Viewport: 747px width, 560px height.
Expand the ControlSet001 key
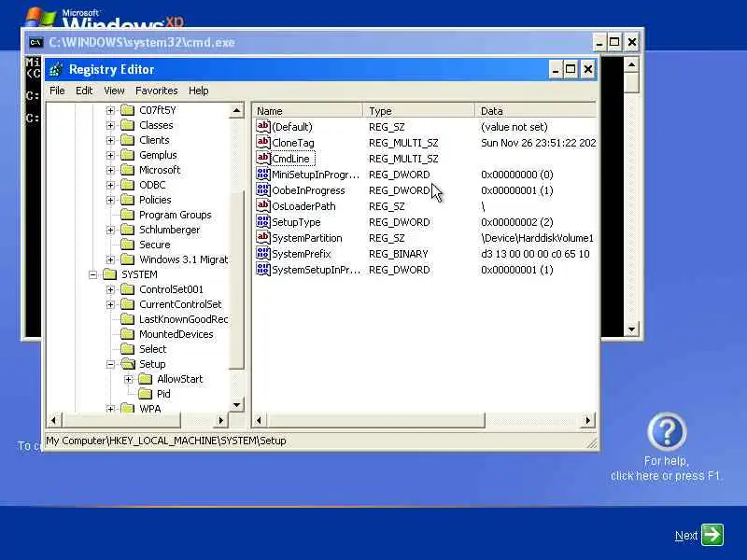[x=110, y=289]
